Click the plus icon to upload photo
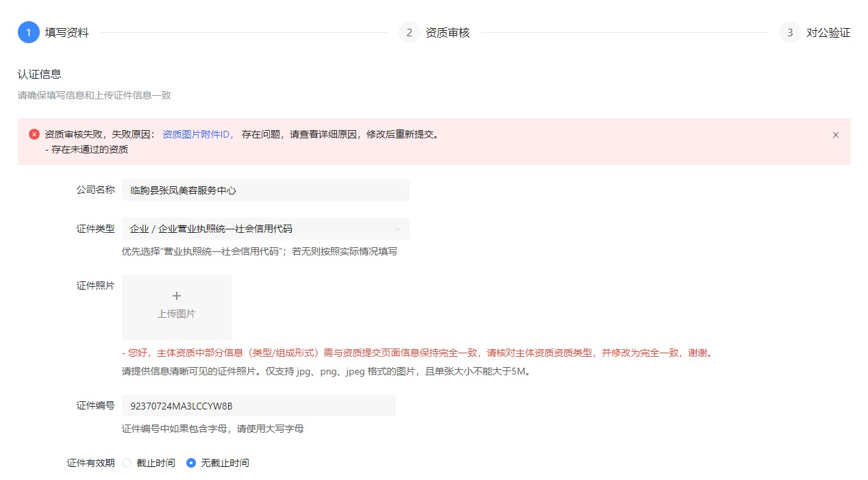Screen dimensions: 868x480 coord(177,296)
